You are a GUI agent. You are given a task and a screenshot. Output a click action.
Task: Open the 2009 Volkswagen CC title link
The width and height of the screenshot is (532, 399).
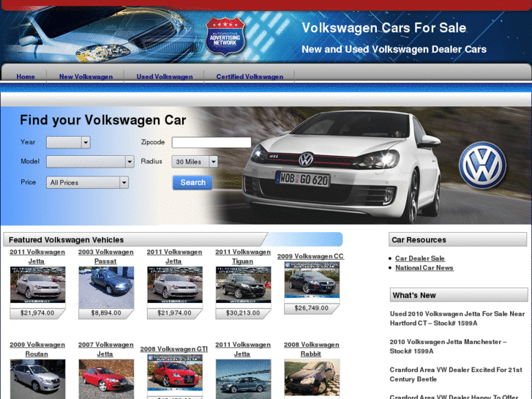click(x=310, y=256)
